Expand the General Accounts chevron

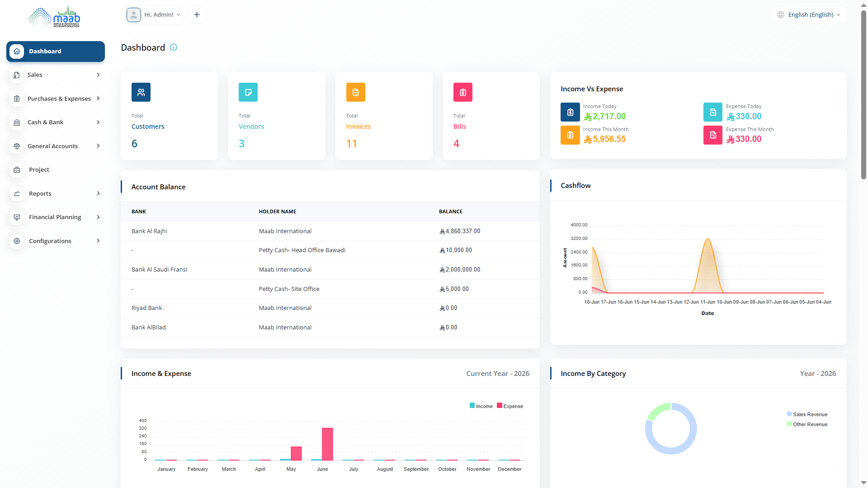98,146
